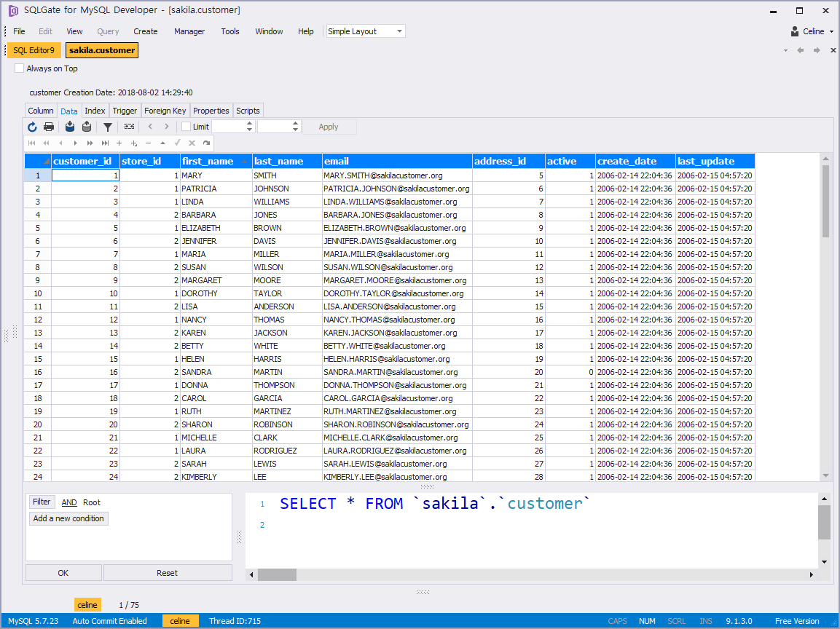Image resolution: width=840 pixels, height=629 pixels.
Task: Click the first Limit number input field
Action: pos(229,127)
